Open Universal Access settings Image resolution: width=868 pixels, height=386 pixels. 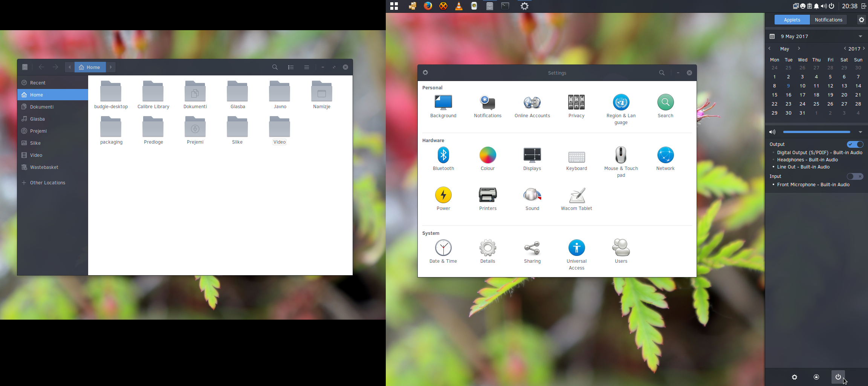coord(576,255)
